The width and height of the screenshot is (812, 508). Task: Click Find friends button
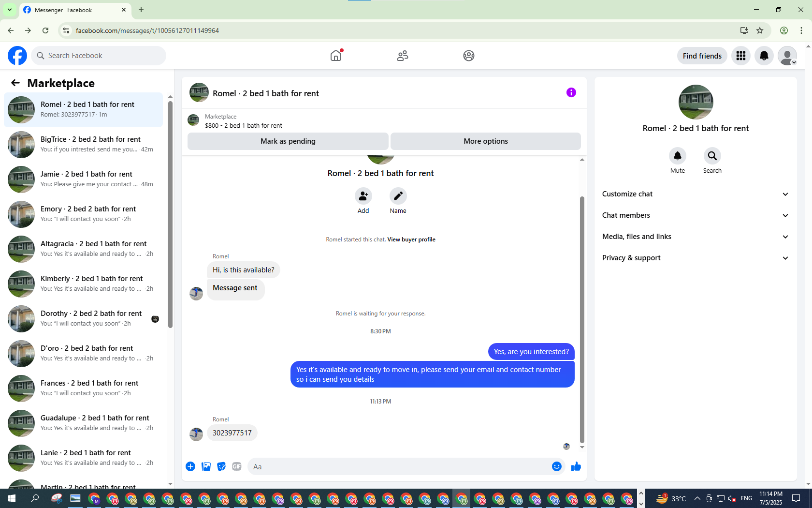click(702, 56)
